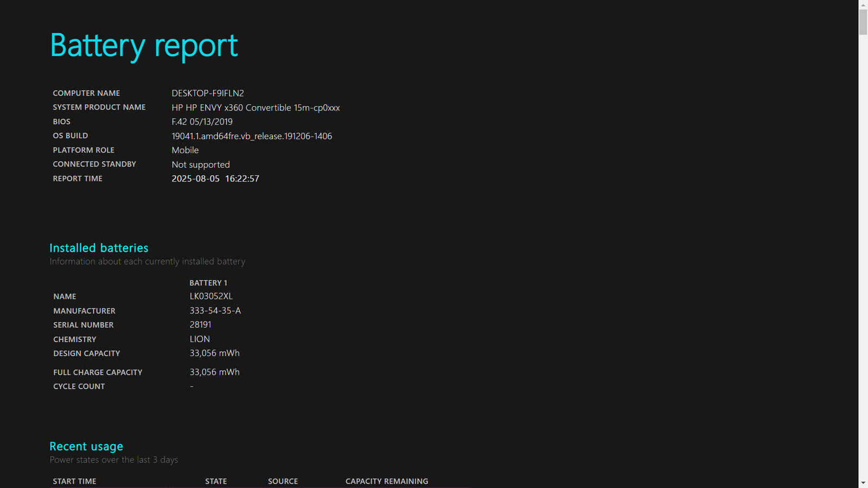Click the Installed batteries heading
This screenshot has height=488, width=868.
point(99,248)
